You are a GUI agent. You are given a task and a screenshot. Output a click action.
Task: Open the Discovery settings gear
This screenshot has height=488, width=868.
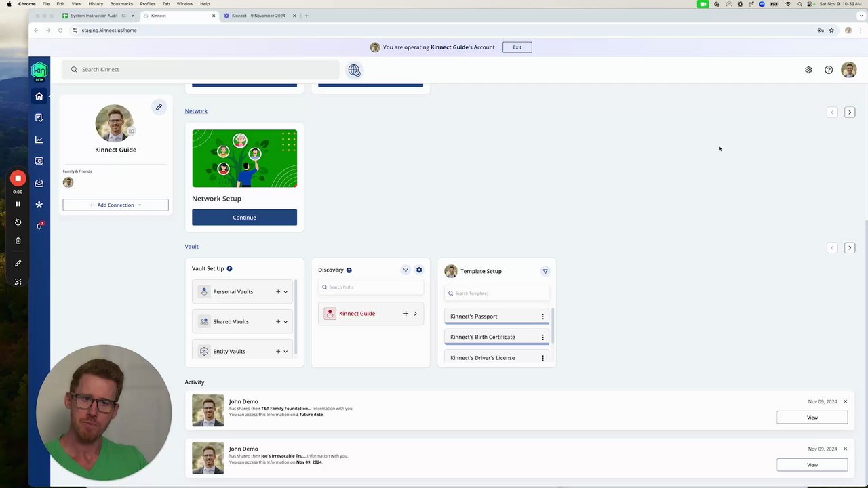(x=419, y=270)
